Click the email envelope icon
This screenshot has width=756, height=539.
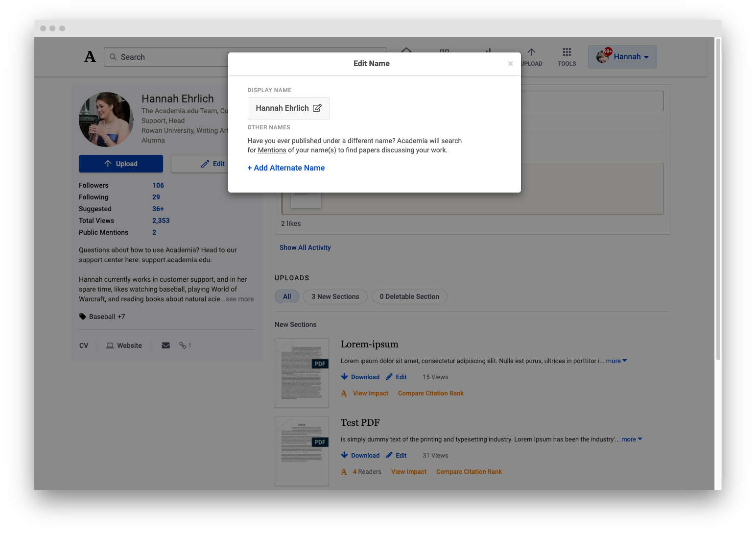pos(166,345)
